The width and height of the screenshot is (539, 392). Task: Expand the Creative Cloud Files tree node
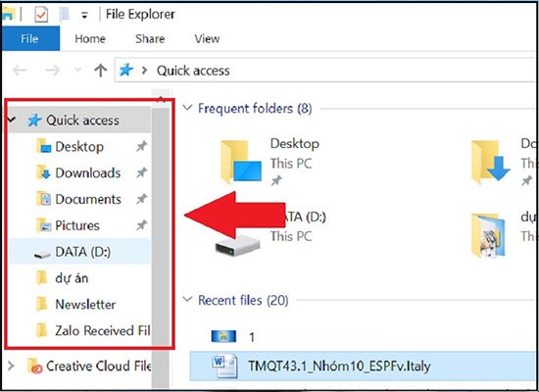click(12, 366)
